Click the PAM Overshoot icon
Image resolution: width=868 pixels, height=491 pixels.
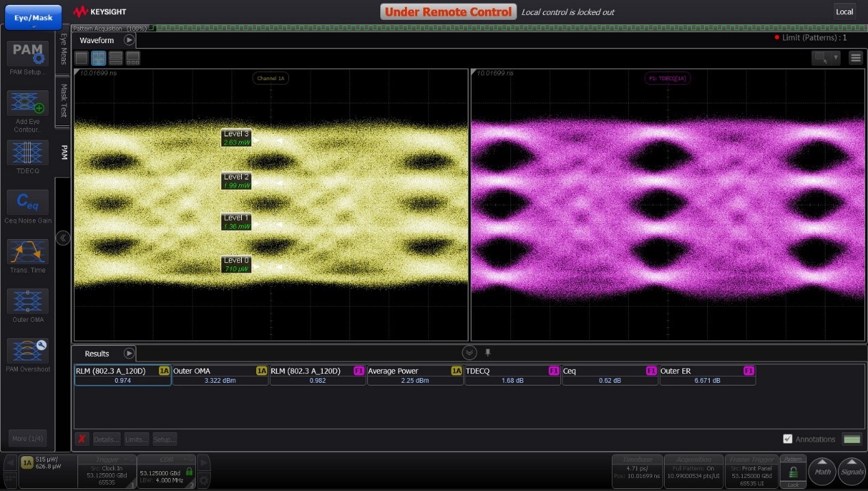(x=27, y=351)
